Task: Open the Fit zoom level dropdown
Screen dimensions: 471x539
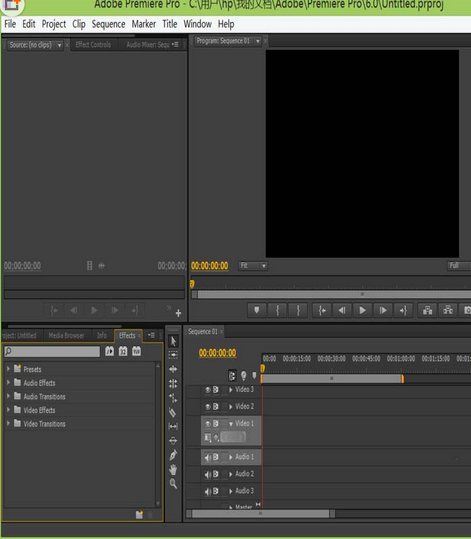Action: [253, 266]
